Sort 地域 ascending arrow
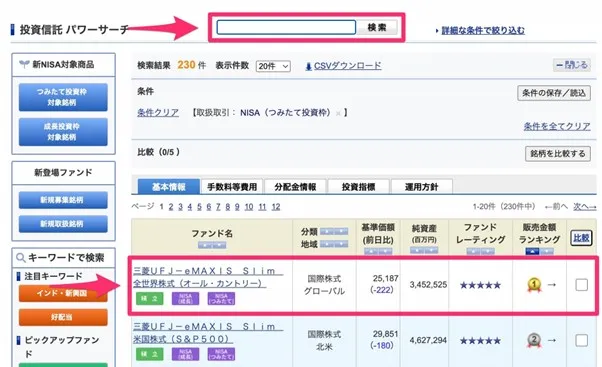This screenshot has height=367, width=602. (327, 244)
